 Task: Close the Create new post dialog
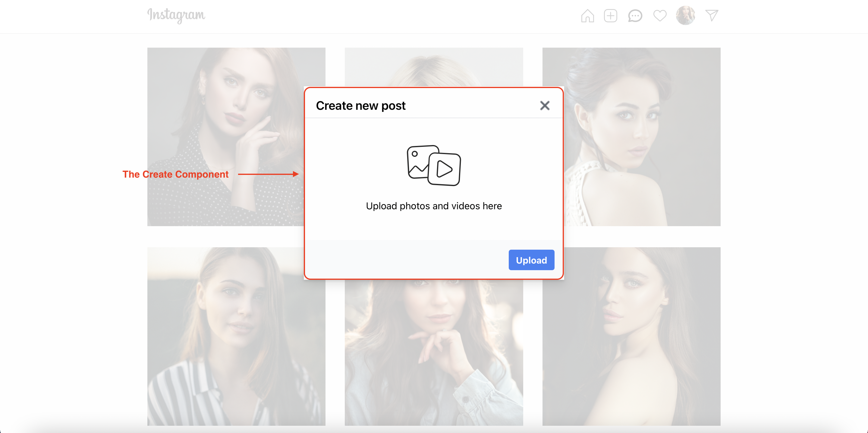pos(545,106)
